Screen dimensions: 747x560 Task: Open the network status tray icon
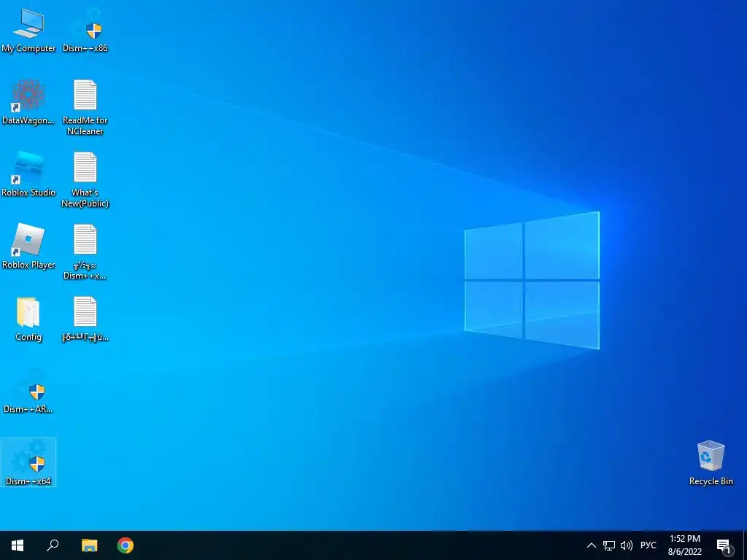[609, 545]
